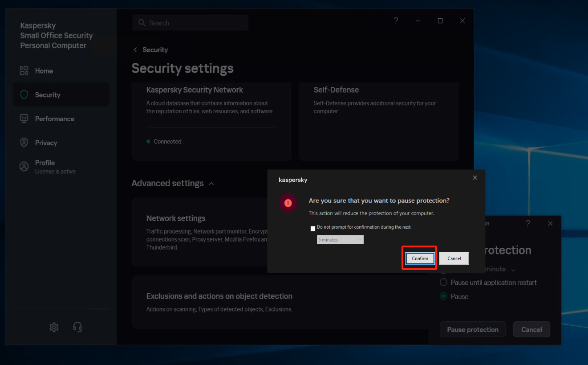Close the Pause protection window
The height and width of the screenshot is (365, 588).
550,223
